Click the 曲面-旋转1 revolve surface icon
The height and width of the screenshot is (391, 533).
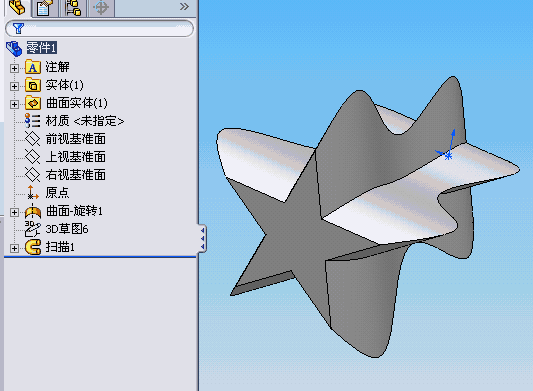click(33, 211)
